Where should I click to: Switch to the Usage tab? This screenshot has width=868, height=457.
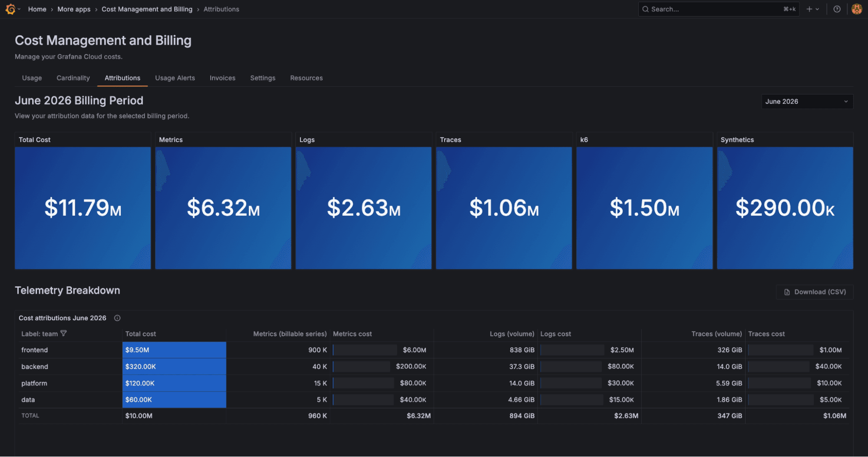coord(32,78)
